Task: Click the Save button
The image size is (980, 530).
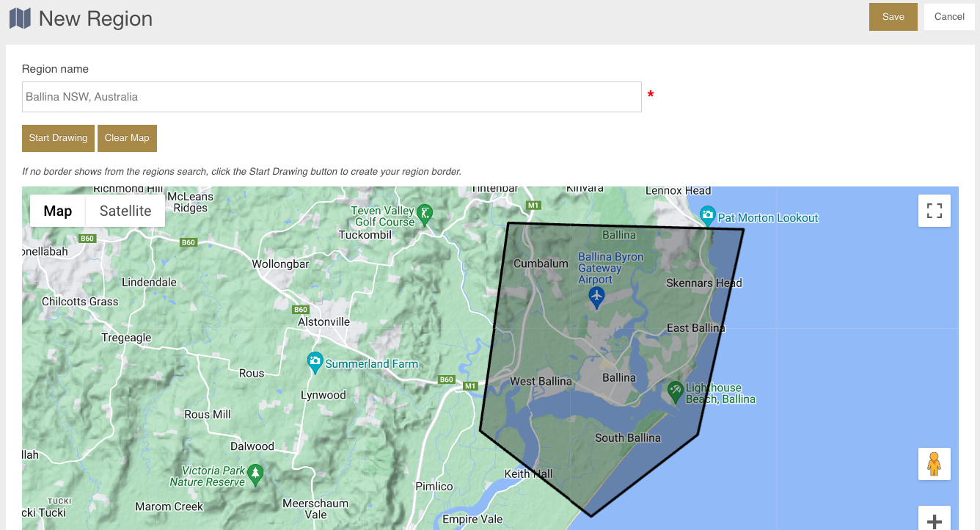Action: tap(893, 17)
